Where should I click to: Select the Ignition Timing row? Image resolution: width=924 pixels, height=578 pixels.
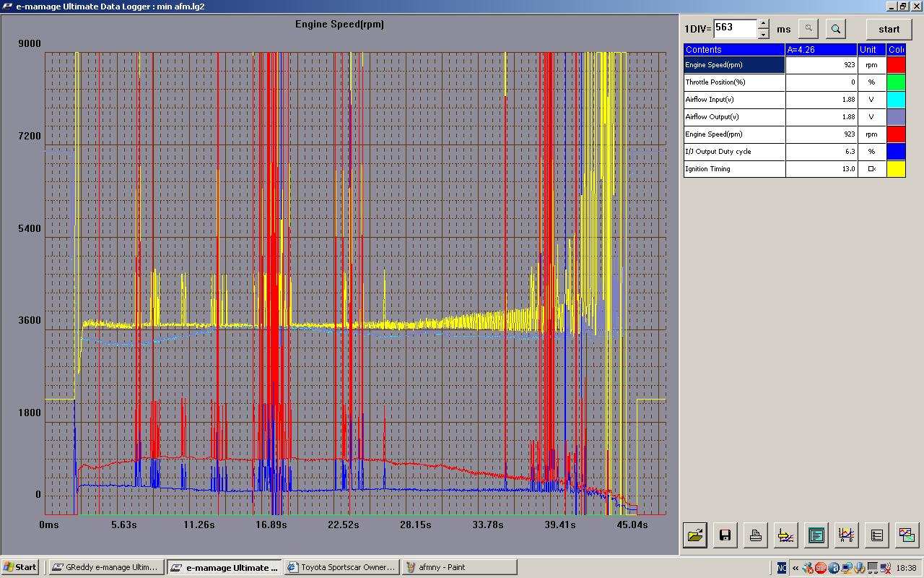click(x=734, y=169)
